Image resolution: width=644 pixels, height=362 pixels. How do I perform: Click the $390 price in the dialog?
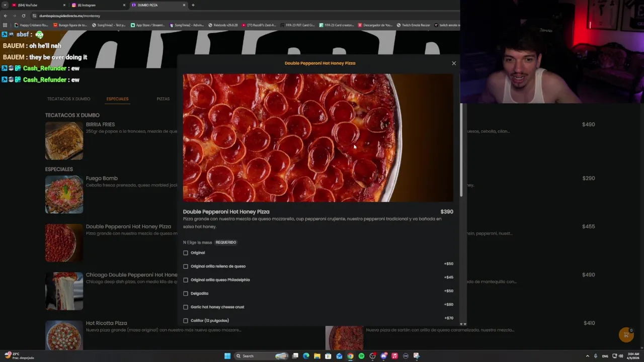coord(447,212)
